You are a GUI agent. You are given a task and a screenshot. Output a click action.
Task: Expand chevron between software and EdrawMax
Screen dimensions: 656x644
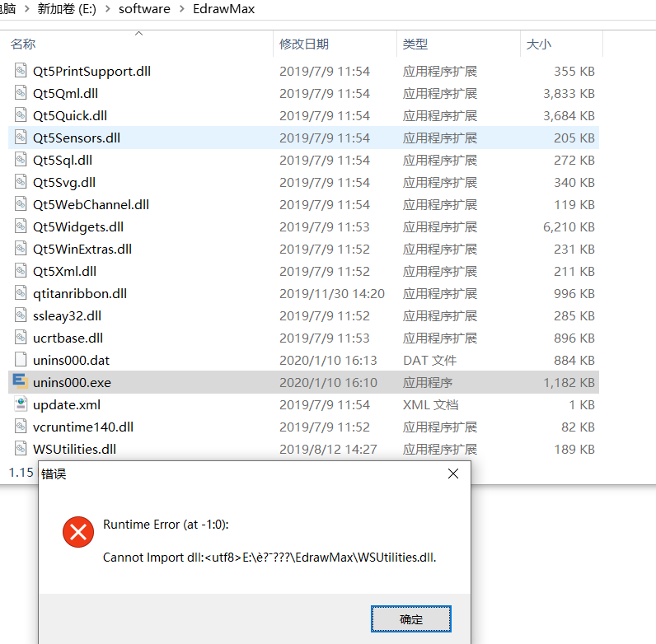pyautogui.click(x=182, y=9)
